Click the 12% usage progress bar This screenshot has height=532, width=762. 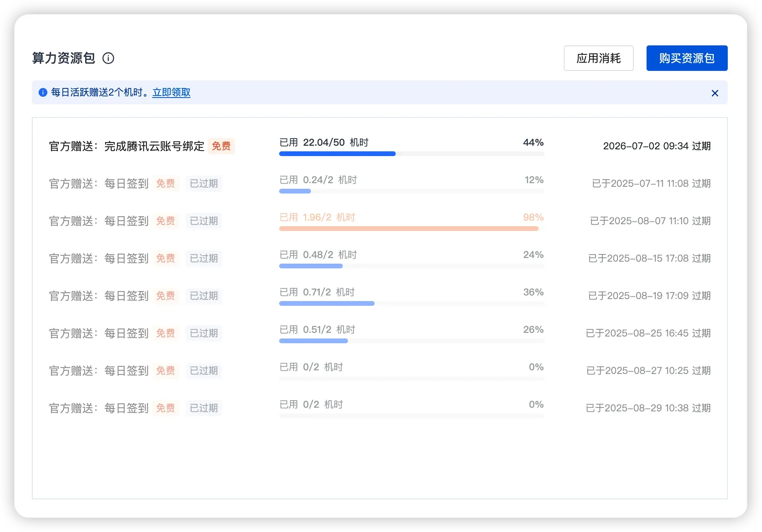pos(411,191)
